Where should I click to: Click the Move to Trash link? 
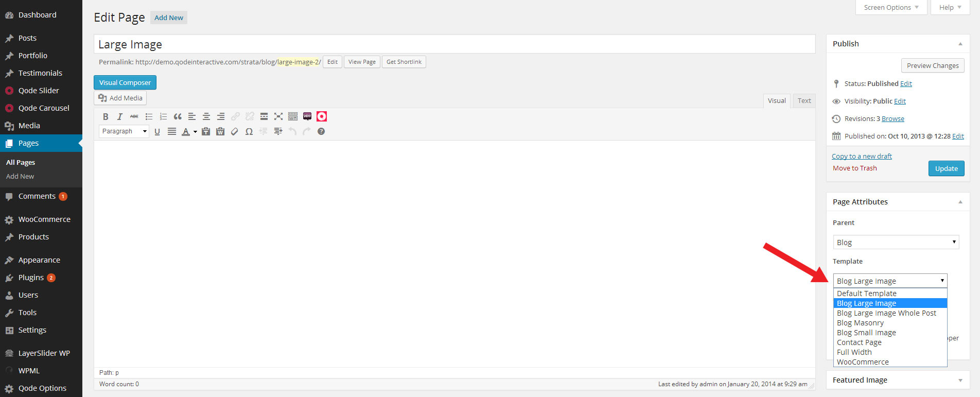(x=854, y=168)
